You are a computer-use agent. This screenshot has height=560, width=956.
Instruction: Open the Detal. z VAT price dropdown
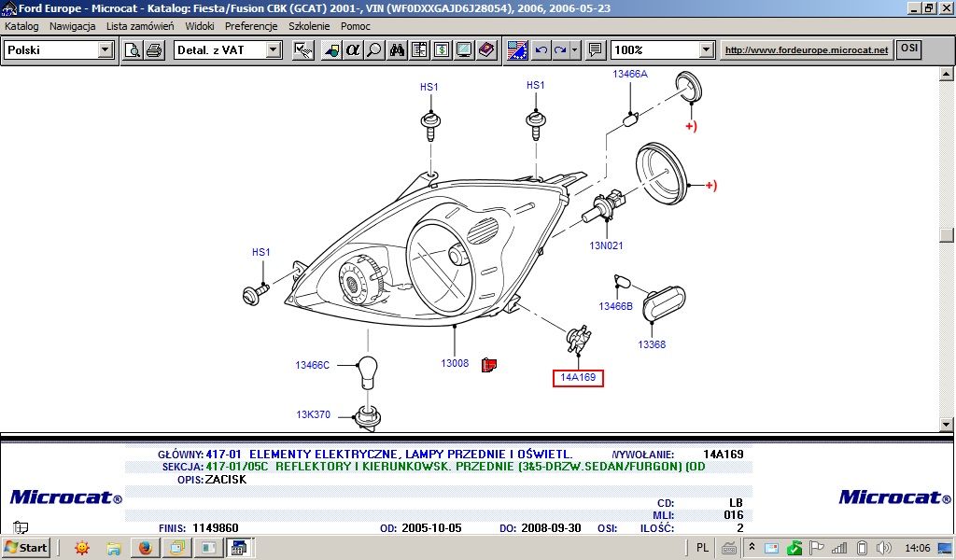(274, 50)
